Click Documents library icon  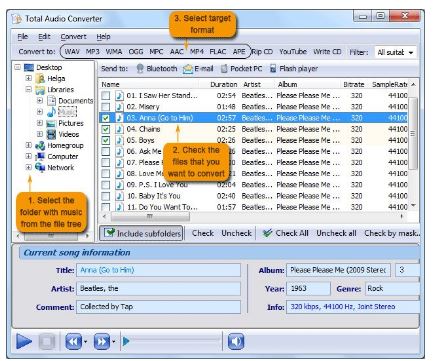click(51, 101)
